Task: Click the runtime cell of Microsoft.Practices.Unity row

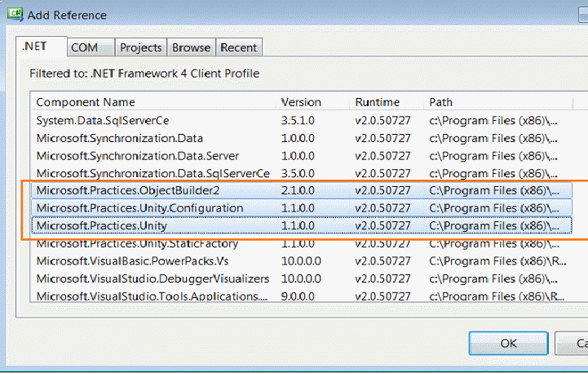Action: [382, 225]
